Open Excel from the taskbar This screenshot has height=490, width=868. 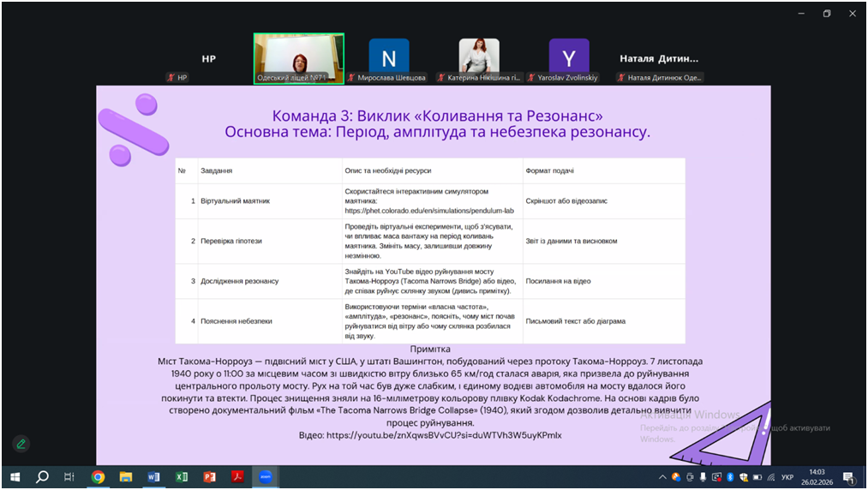[182, 477]
